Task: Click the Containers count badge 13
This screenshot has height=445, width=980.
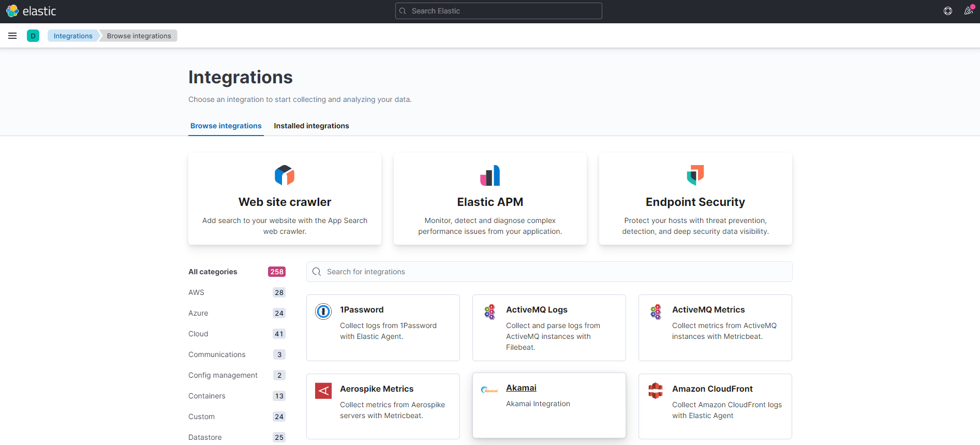Action: [x=279, y=396]
